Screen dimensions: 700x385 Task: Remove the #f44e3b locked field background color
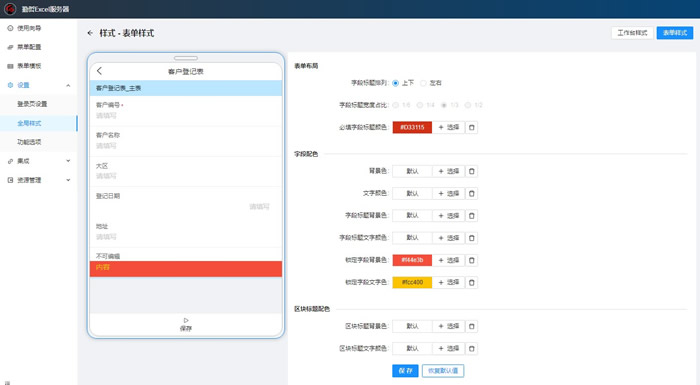coord(471,260)
